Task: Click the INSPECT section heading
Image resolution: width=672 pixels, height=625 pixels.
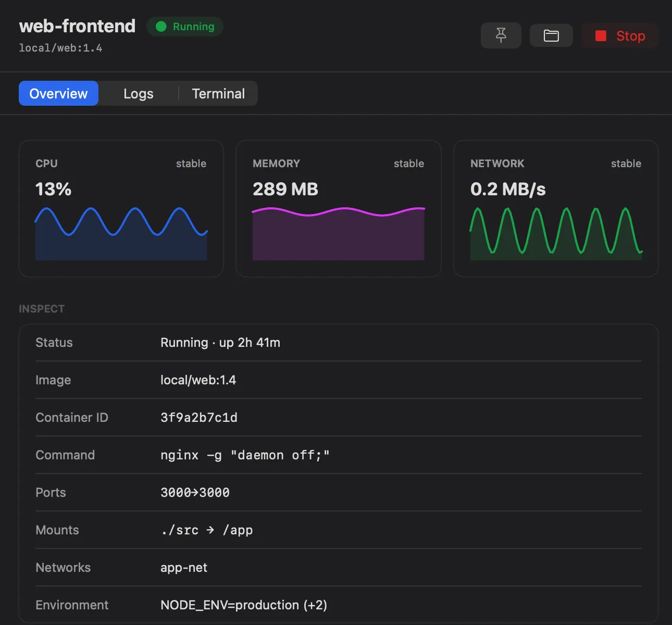Action: pos(42,309)
